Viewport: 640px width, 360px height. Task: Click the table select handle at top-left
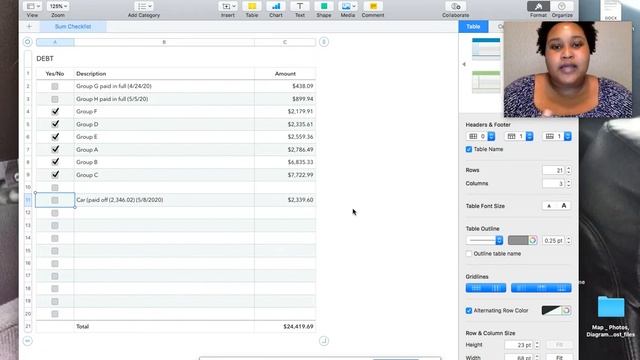[x=27, y=42]
